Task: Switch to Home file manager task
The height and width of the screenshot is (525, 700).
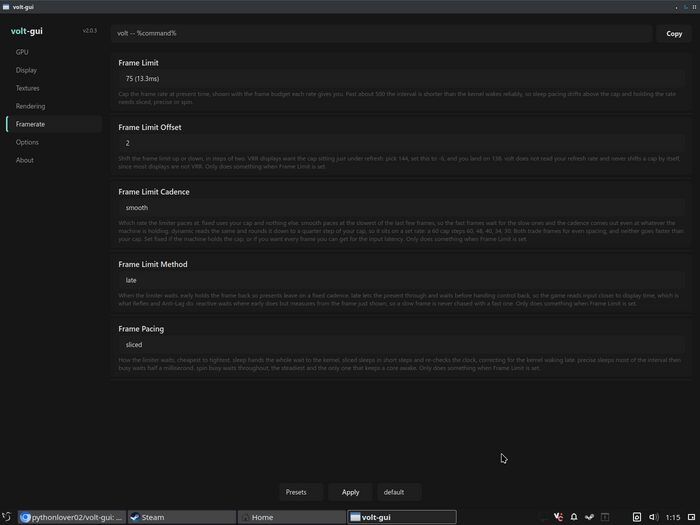Action: pyautogui.click(x=292, y=517)
